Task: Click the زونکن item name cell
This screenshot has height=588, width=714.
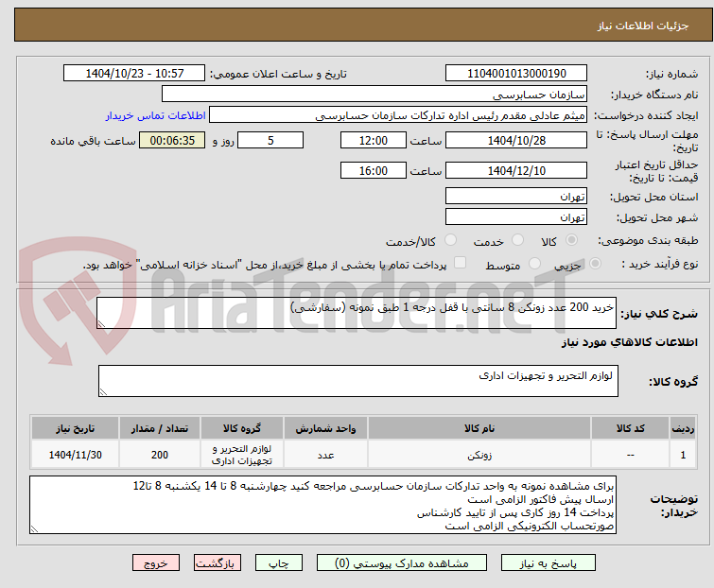Action: pos(479,455)
